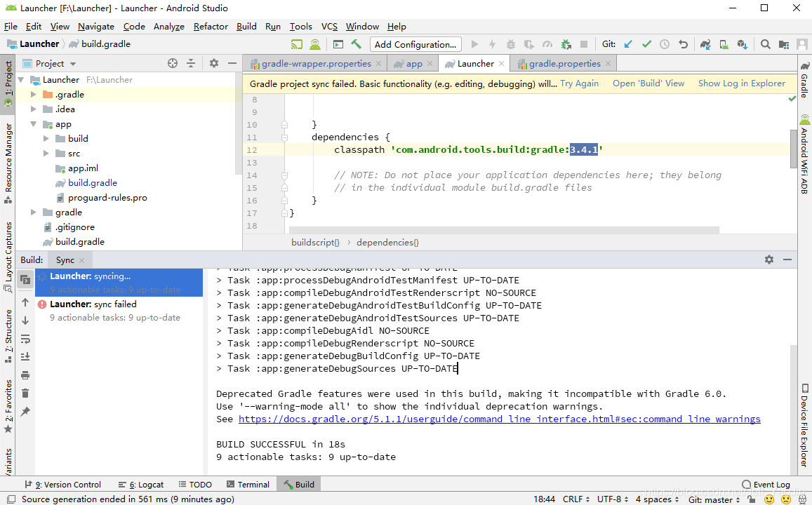Click Show Log in Explorer link

[742, 83]
